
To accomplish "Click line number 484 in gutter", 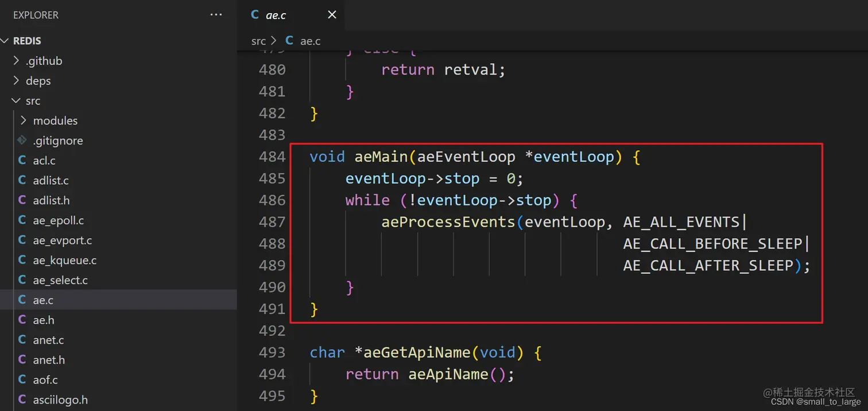I will pyautogui.click(x=272, y=157).
